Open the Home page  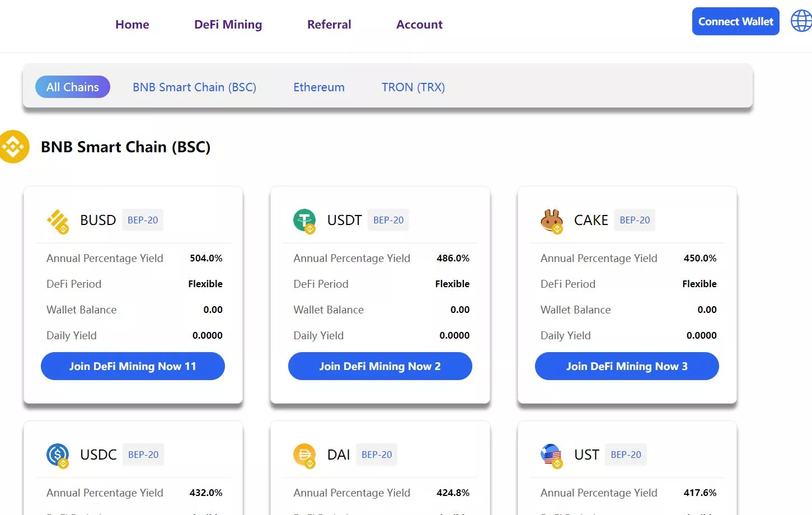pos(132,25)
